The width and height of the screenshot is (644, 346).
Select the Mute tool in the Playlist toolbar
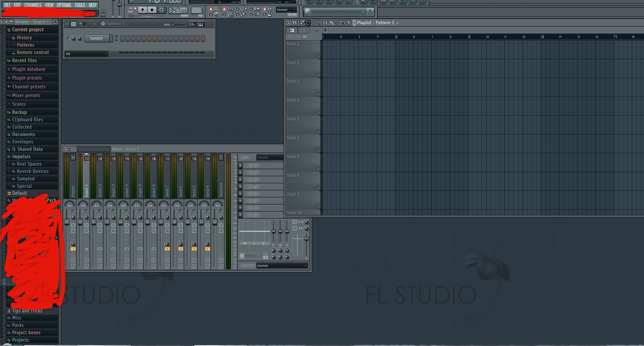click(319, 23)
